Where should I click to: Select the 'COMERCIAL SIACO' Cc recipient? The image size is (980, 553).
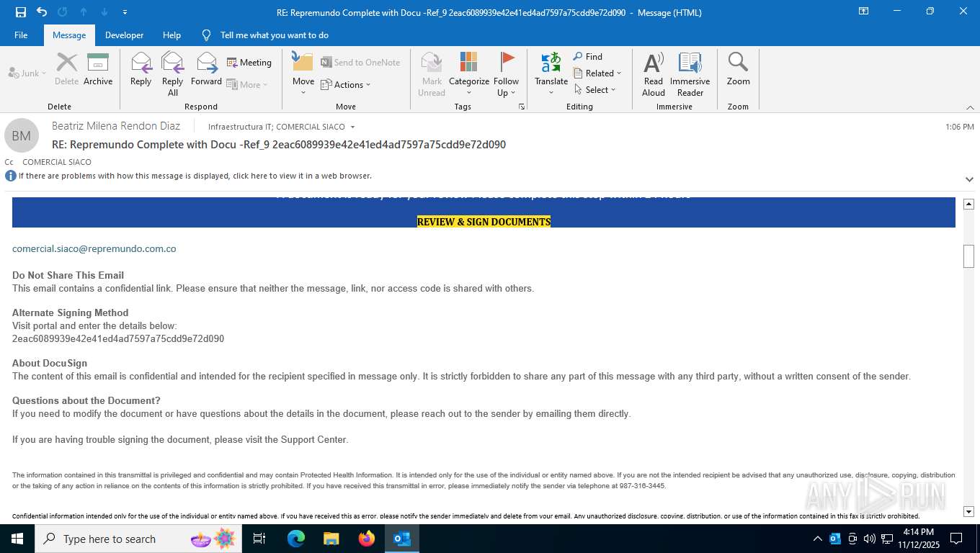57,162
